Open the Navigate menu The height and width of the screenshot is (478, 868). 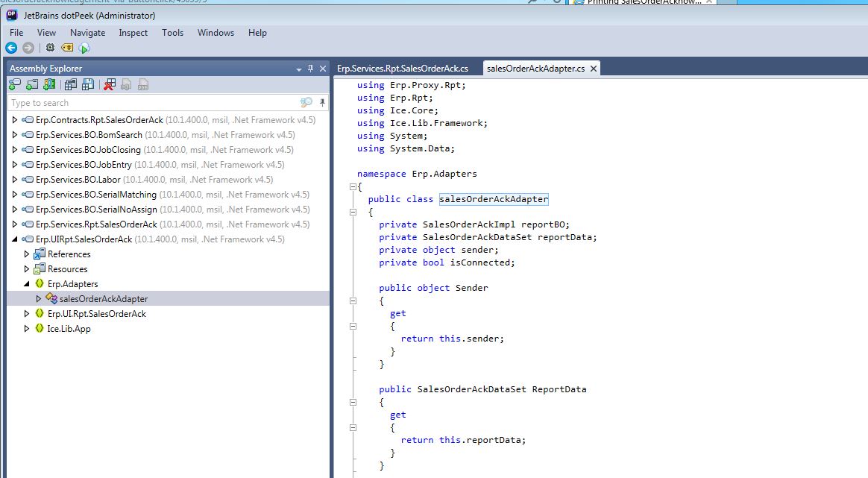[87, 33]
